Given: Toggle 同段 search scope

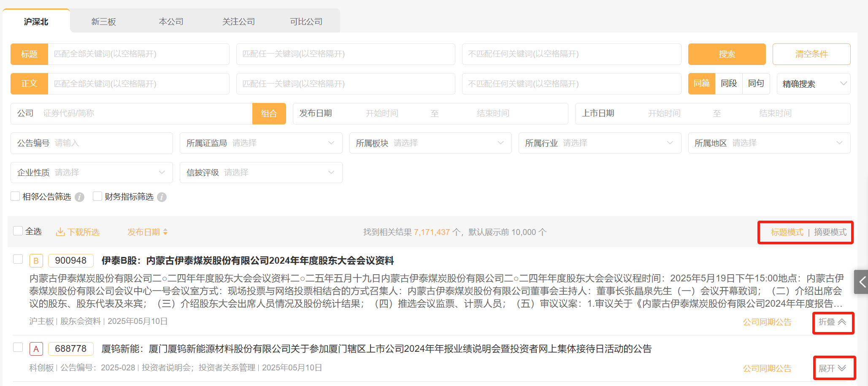Looking at the screenshot, I should pyautogui.click(x=729, y=84).
